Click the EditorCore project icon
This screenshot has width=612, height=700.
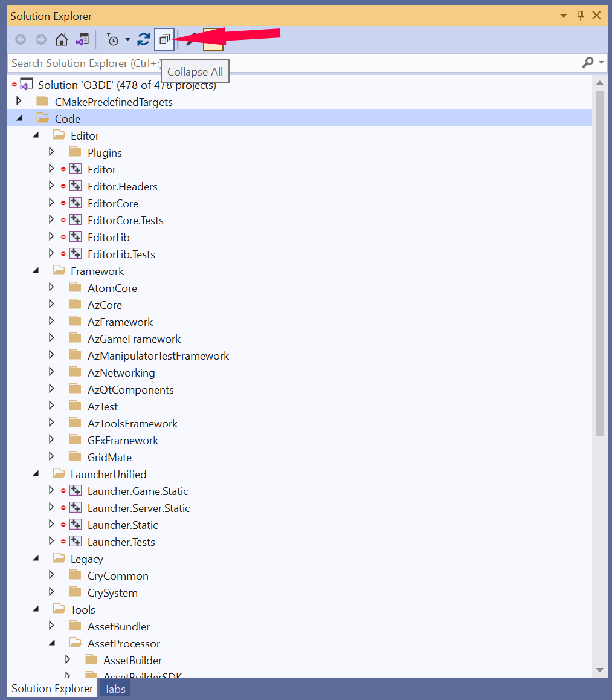tap(76, 203)
